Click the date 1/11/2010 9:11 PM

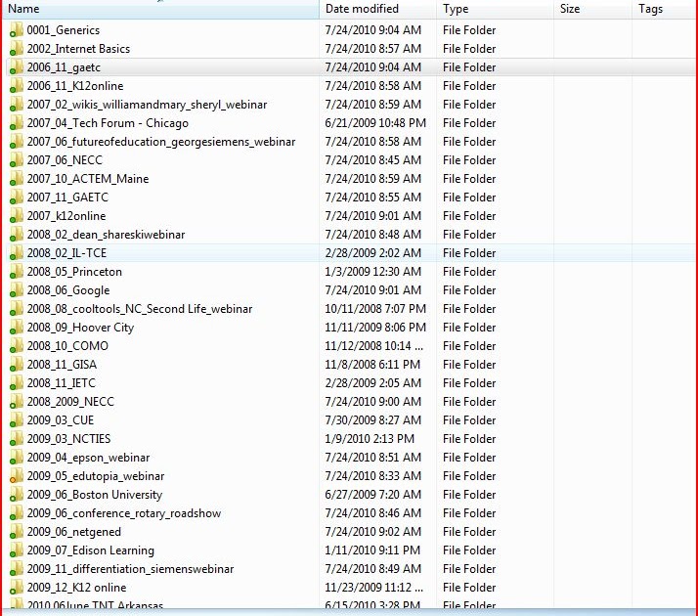click(x=372, y=550)
